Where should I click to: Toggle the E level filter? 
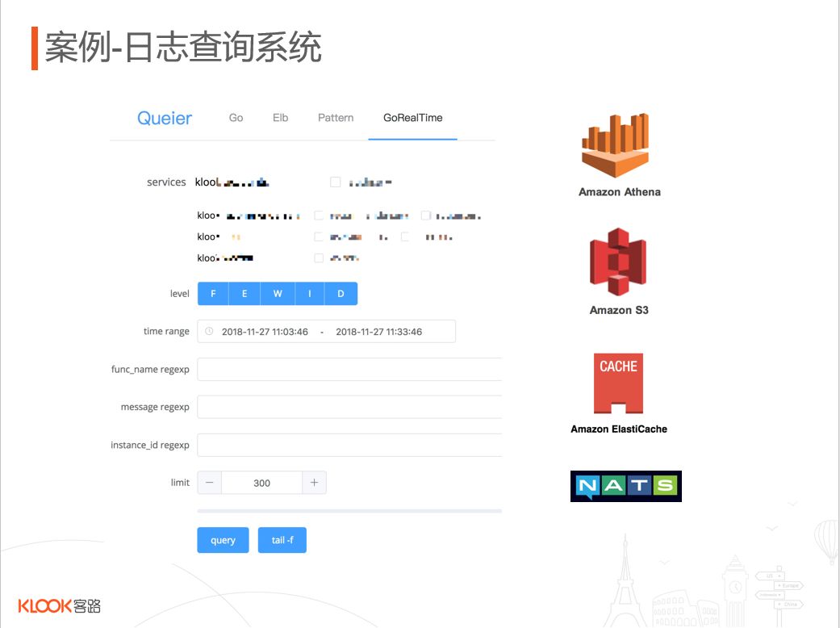(x=244, y=294)
